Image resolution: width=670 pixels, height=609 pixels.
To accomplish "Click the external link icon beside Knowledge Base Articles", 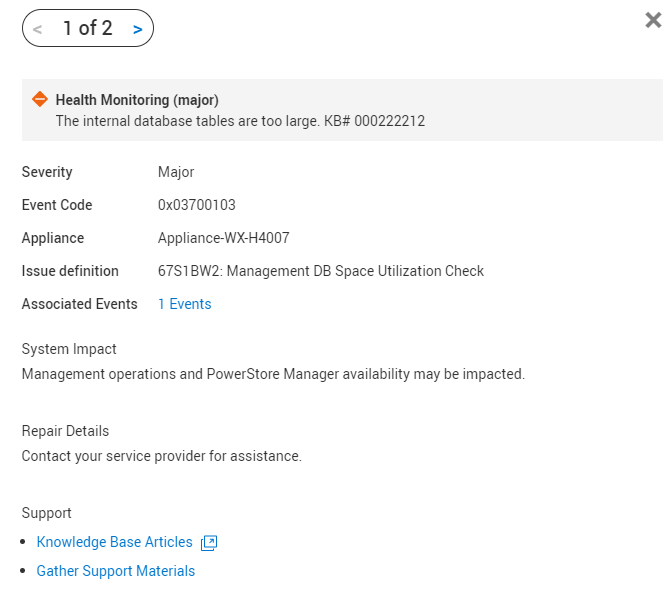I will point(209,543).
